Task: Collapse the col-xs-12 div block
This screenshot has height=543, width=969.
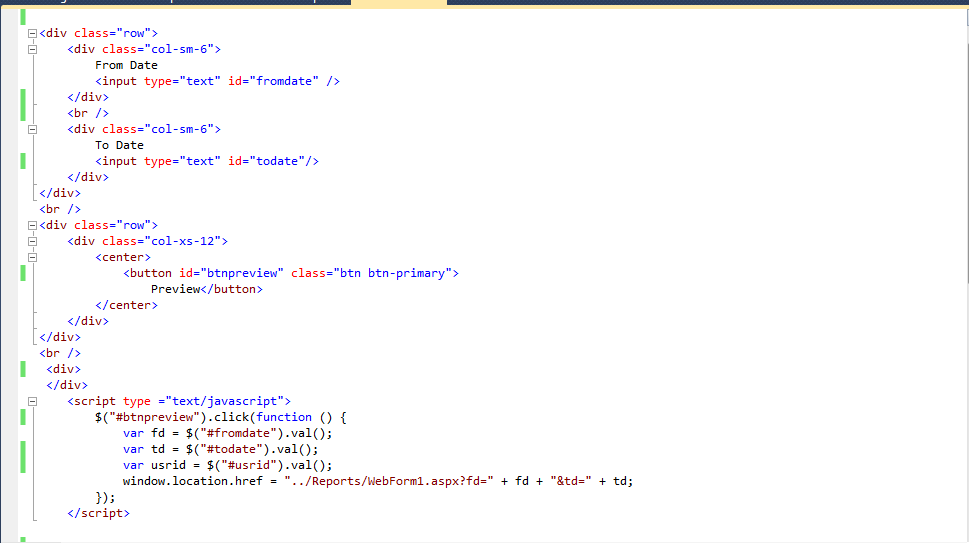Action: (32, 242)
